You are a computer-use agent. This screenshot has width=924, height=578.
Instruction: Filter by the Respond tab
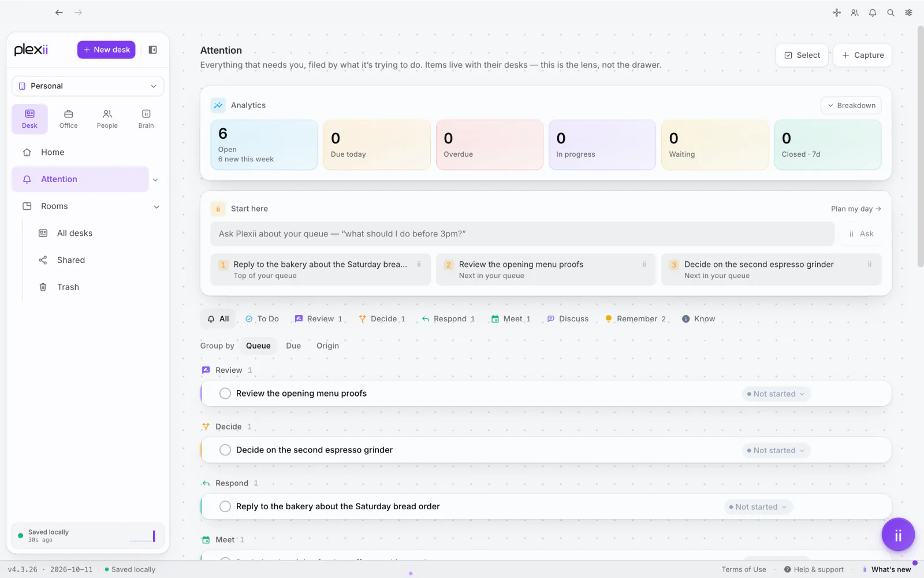coord(448,319)
